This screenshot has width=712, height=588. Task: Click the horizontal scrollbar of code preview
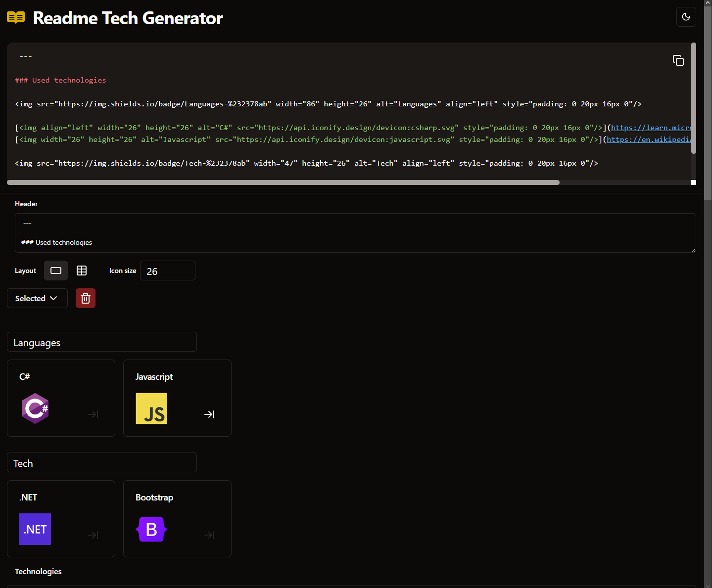[x=283, y=182]
